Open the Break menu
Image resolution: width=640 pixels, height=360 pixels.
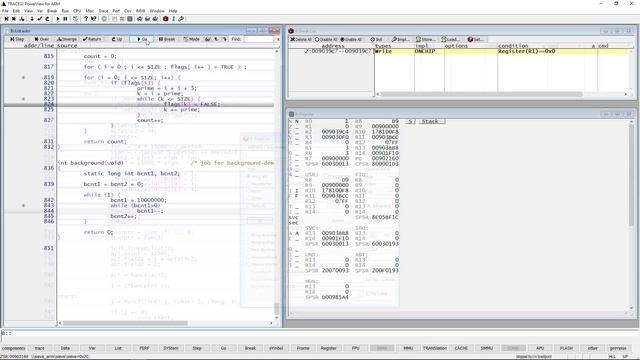pyautogui.click(x=52, y=11)
